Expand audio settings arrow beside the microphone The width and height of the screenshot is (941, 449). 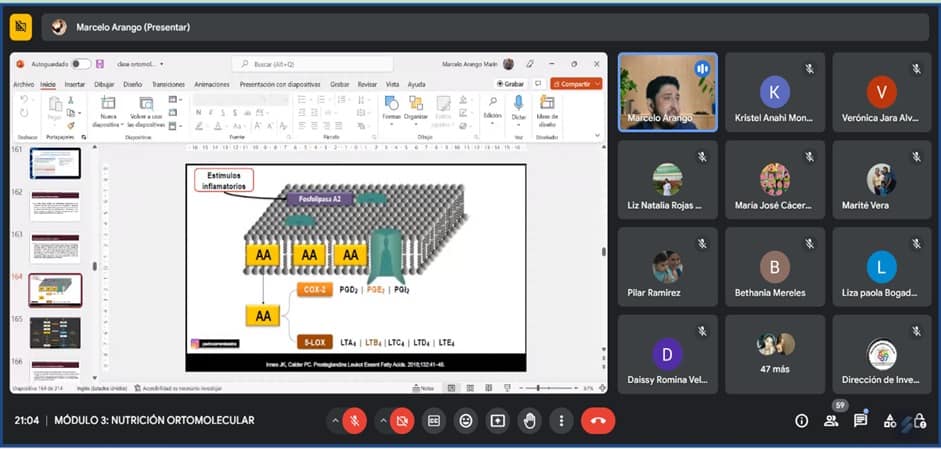[334, 421]
